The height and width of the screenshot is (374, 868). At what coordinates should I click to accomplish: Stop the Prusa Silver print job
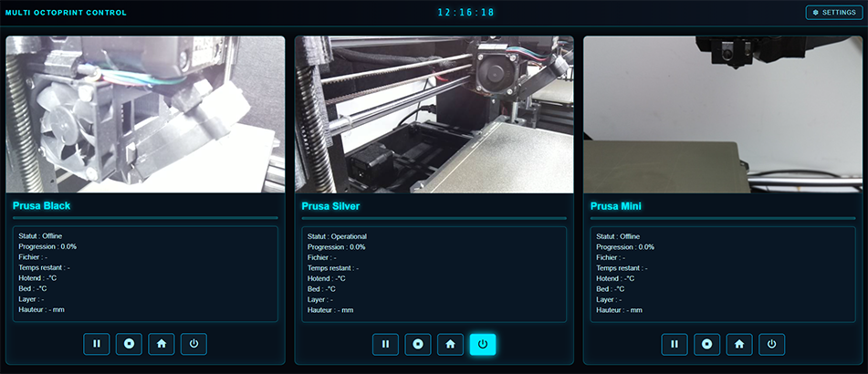418,344
